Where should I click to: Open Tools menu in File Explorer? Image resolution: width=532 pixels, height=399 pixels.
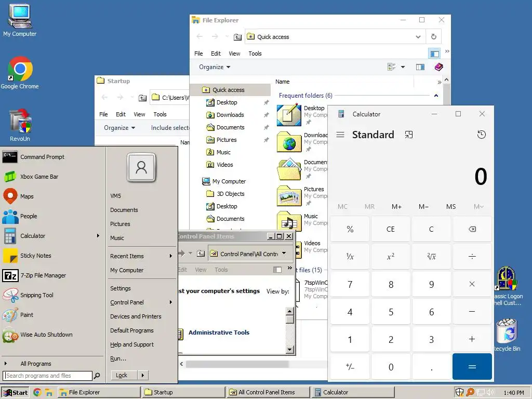(x=255, y=54)
